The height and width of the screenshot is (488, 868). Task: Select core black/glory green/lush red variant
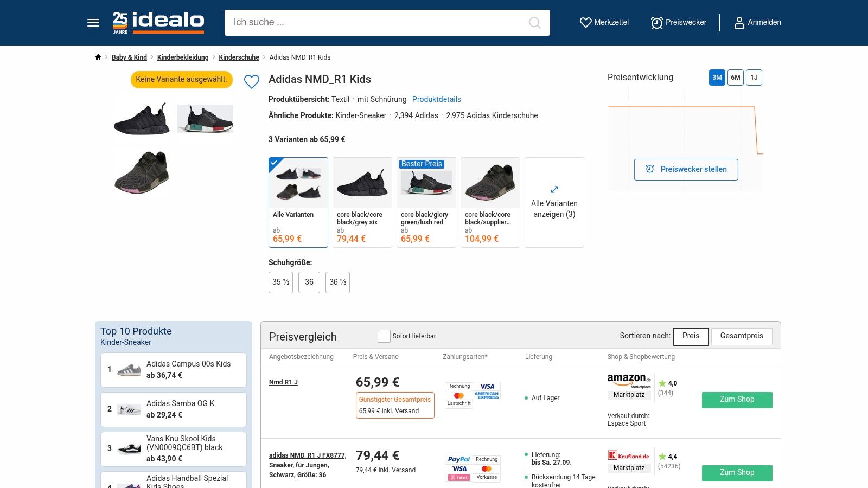coord(426,202)
